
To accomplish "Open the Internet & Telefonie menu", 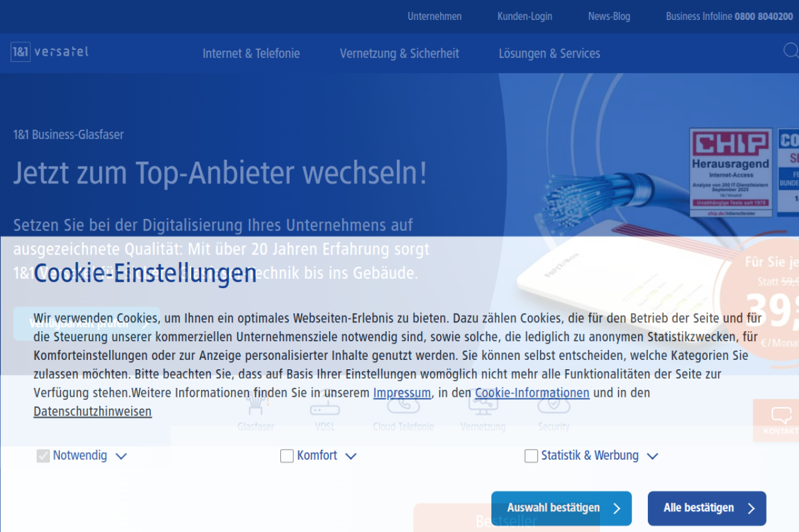I will (x=251, y=54).
